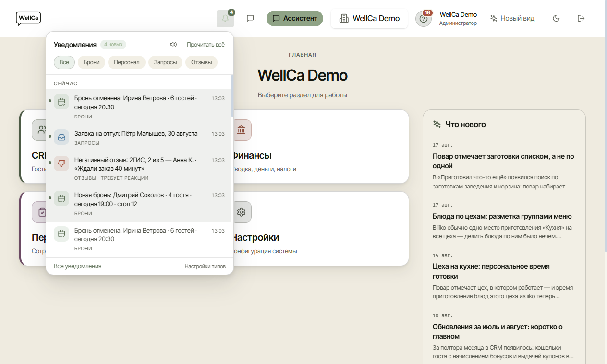
Task: Click the Finance bank building icon
Action: click(x=242, y=130)
